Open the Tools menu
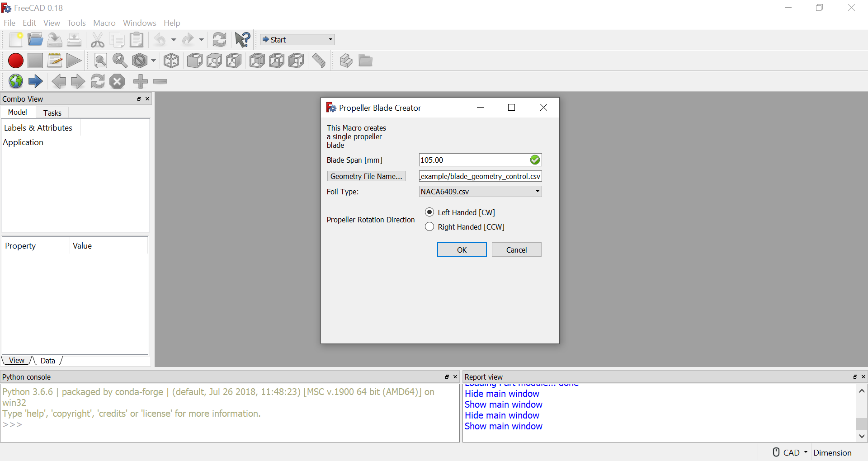The height and width of the screenshot is (461, 868). click(76, 23)
